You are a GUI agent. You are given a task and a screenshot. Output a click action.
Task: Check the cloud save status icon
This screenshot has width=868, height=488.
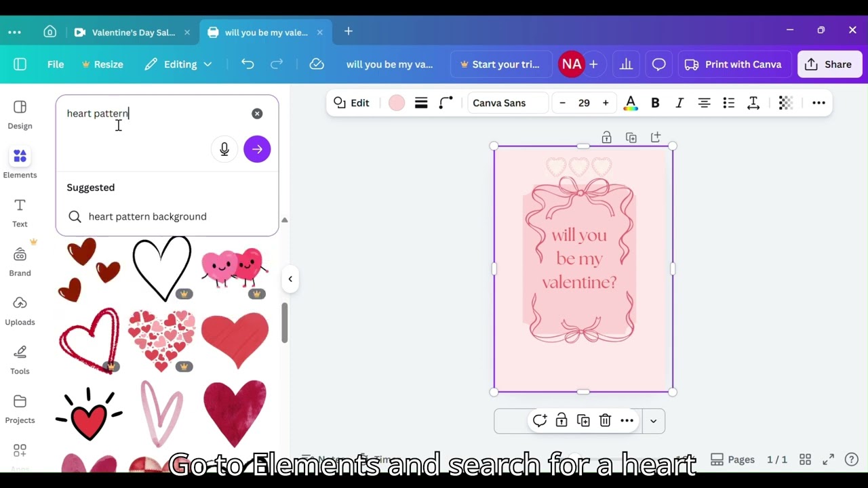coord(317,64)
